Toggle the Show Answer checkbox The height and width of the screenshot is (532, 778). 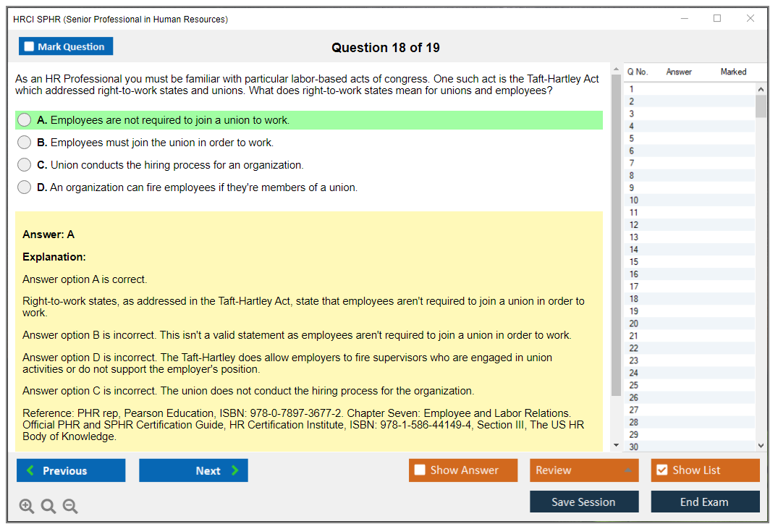click(420, 470)
